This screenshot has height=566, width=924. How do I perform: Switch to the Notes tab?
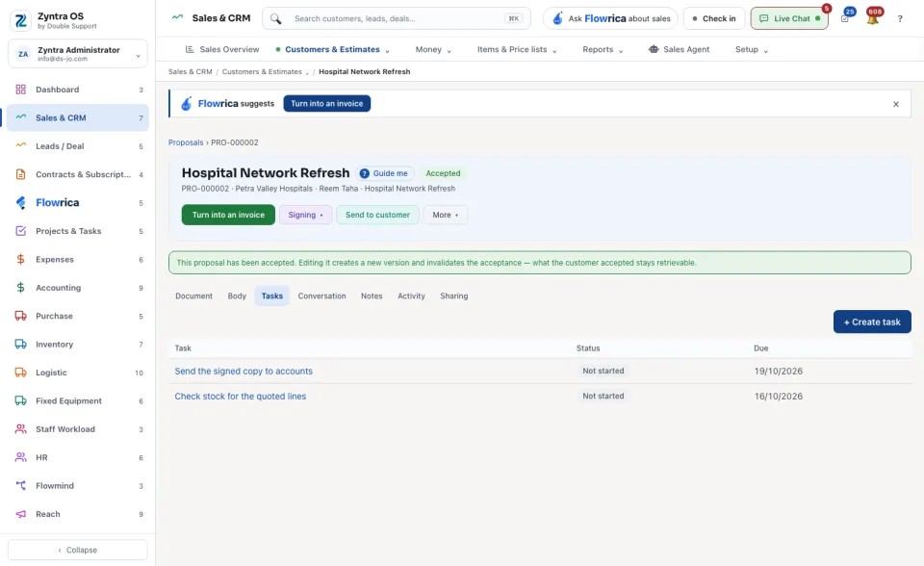372,296
